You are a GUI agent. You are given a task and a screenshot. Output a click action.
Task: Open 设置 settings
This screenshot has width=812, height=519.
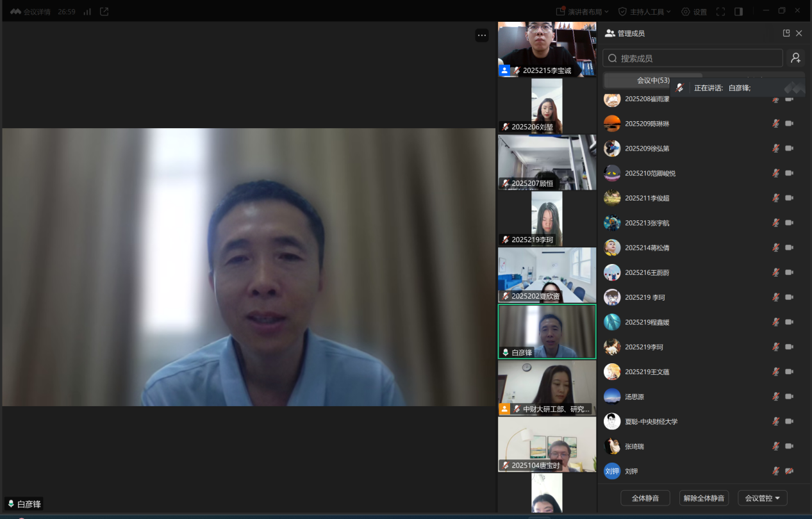pos(694,12)
